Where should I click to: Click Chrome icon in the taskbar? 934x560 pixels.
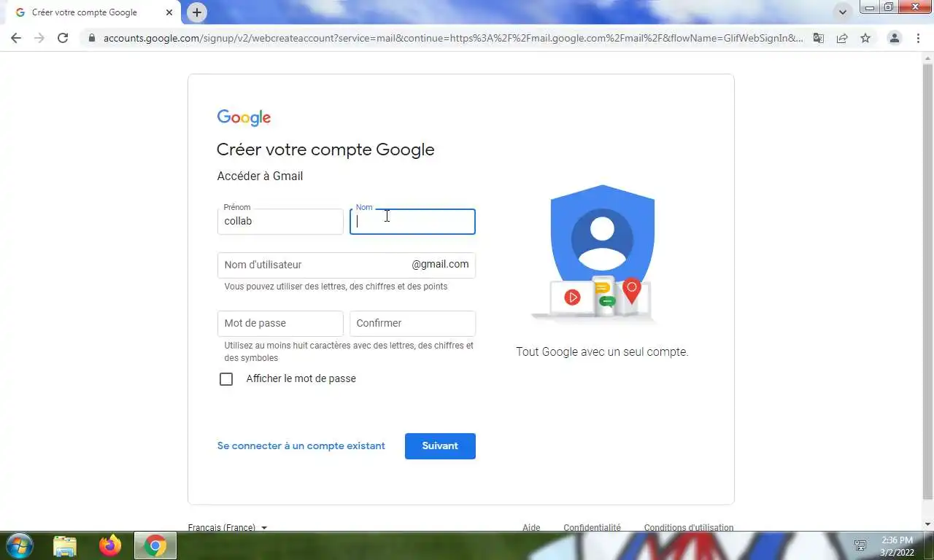pyautogui.click(x=155, y=545)
